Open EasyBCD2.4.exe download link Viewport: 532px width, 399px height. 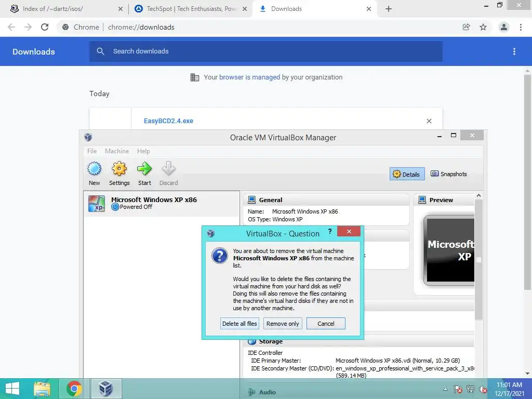(x=168, y=121)
